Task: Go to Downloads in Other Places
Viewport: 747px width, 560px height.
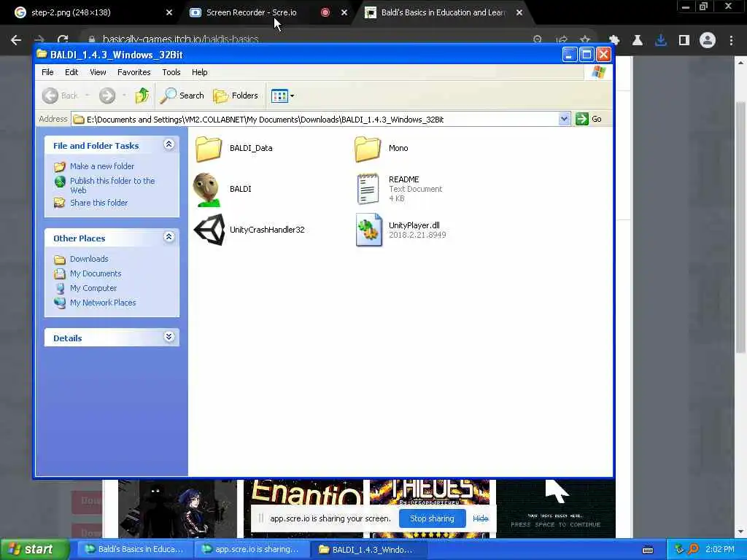Action: tap(89, 259)
